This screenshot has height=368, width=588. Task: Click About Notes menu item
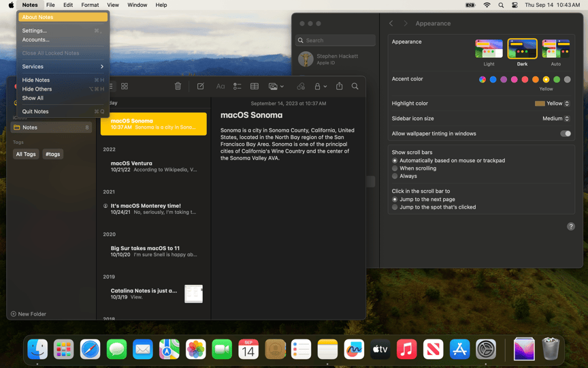(x=63, y=17)
